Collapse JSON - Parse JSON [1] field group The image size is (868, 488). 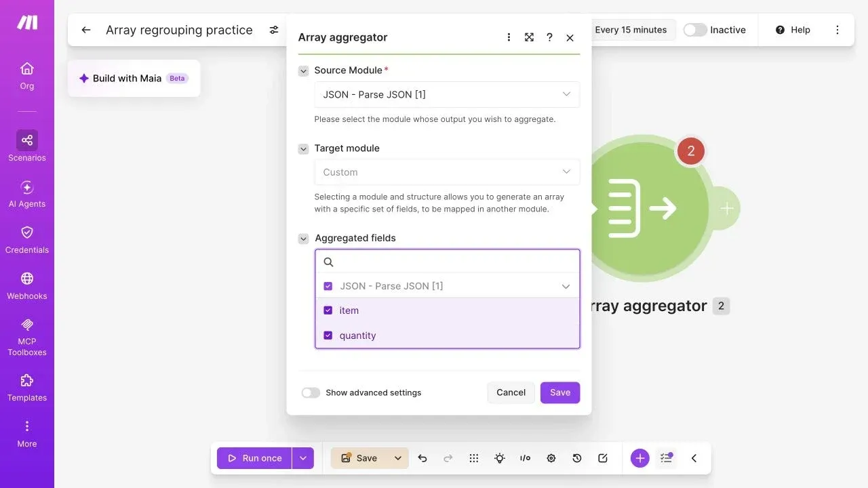coord(566,286)
